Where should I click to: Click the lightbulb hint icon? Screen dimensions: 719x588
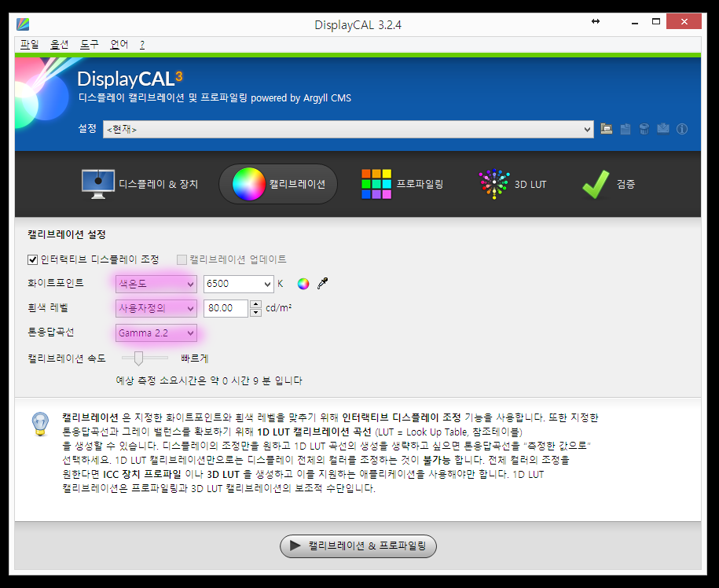(40, 424)
